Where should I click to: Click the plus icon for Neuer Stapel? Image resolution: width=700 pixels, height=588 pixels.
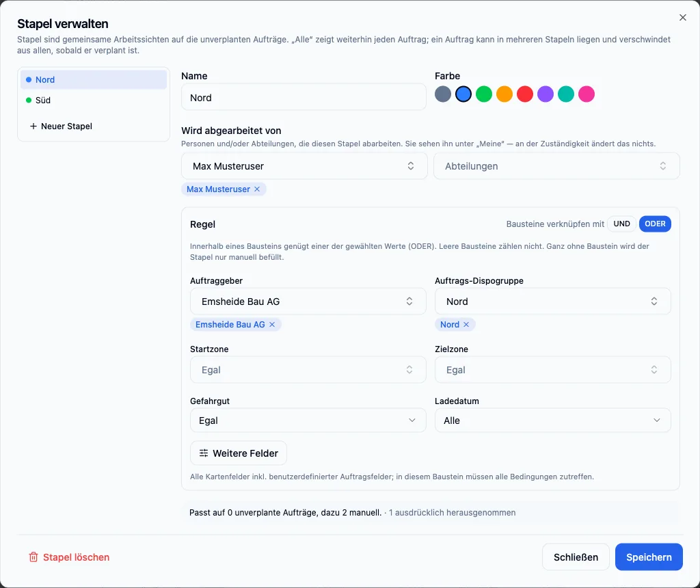pyautogui.click(x=33, y=126)
